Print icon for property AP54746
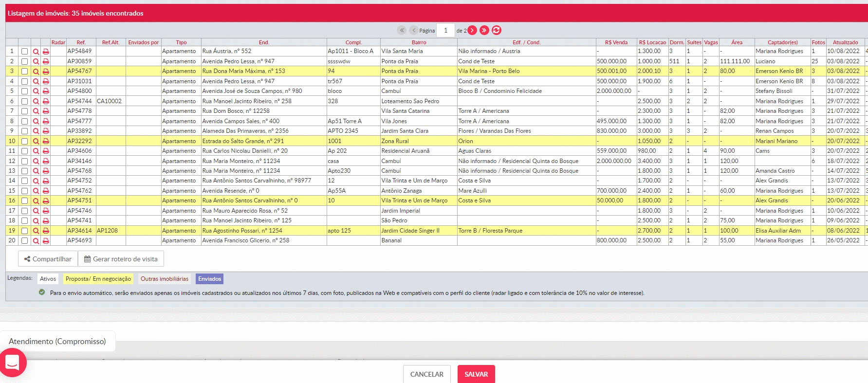This screenshot has width=868, height=383. click(46, 211)
